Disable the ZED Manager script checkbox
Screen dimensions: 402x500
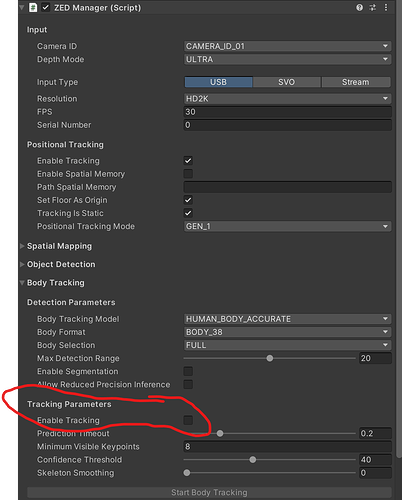[x=46, y=7]
